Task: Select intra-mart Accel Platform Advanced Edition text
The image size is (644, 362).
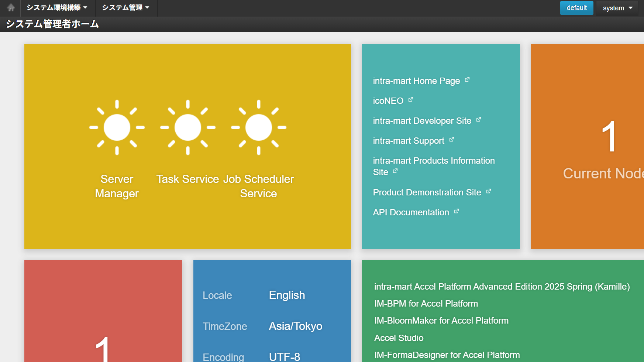Action: tap(502, 287)
